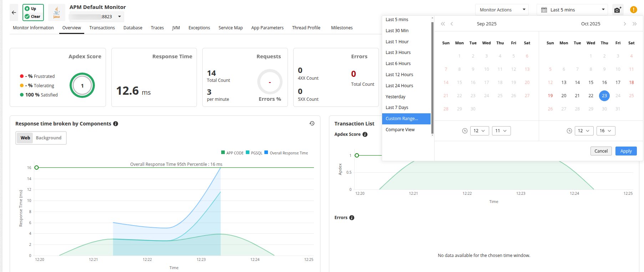Image resolution: width=644 pixels, height=272 pixels.
Task: Take a snapshot with the camera icon
Action: coord(618,10)
